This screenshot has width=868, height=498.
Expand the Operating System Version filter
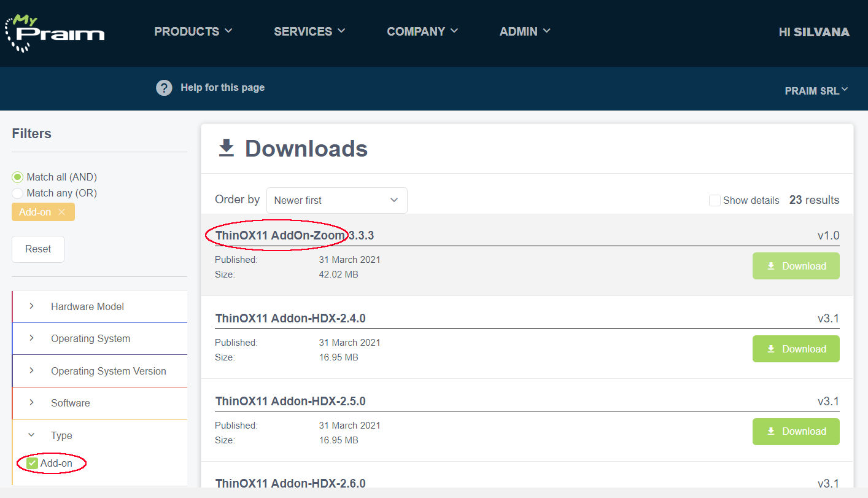click(99, 371)
